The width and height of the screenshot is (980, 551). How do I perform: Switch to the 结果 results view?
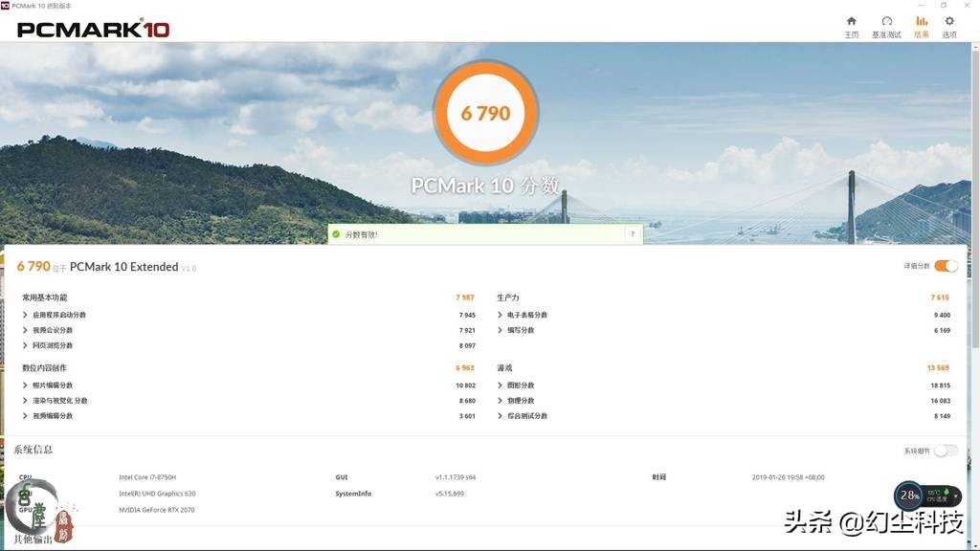922,28
